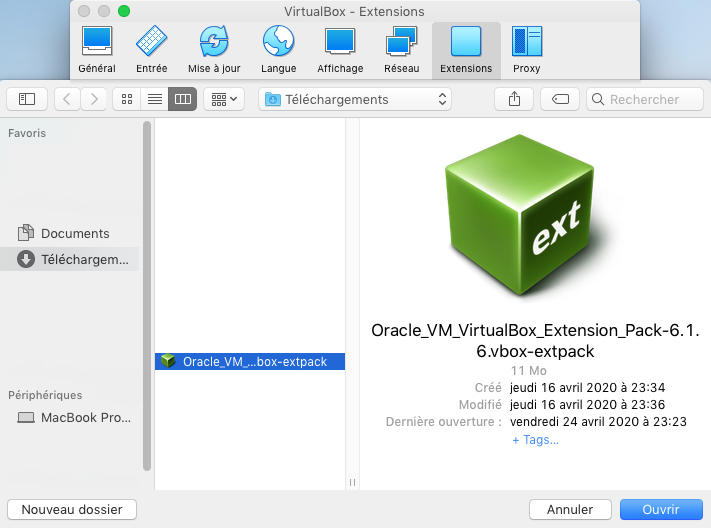Viewport: 711px width, 528px height.
Task: Click the share button
Action: coord(514,99)
